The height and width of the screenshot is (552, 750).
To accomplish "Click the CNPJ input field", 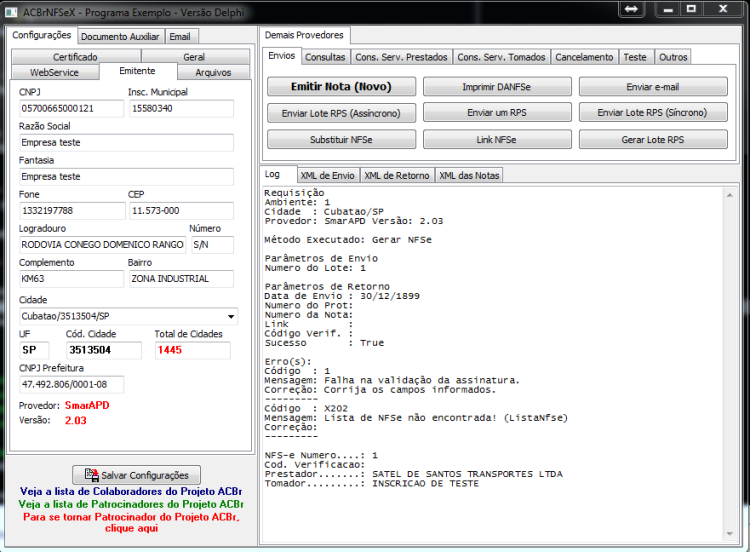I will 71,109.
